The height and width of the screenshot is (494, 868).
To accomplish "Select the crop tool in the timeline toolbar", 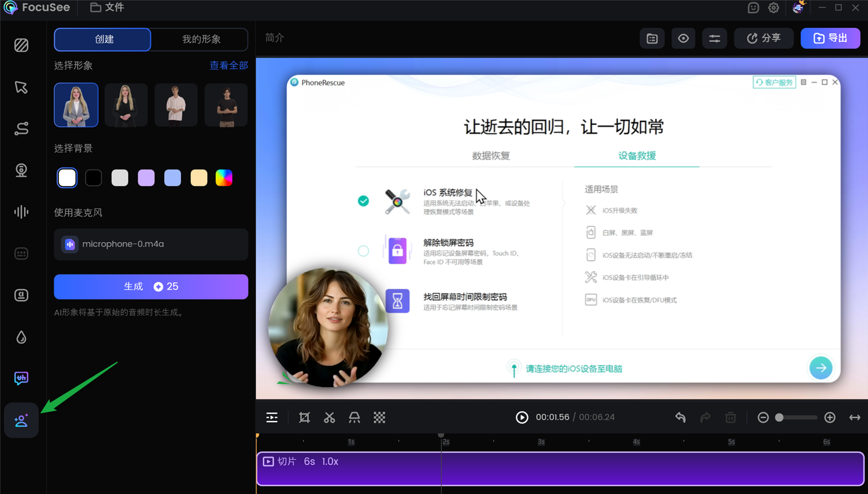I will 304,417.
